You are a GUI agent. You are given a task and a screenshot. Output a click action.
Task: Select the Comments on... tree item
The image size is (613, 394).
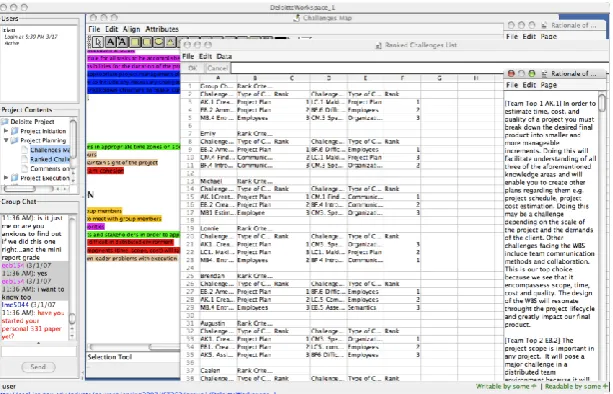coord(50,168)
